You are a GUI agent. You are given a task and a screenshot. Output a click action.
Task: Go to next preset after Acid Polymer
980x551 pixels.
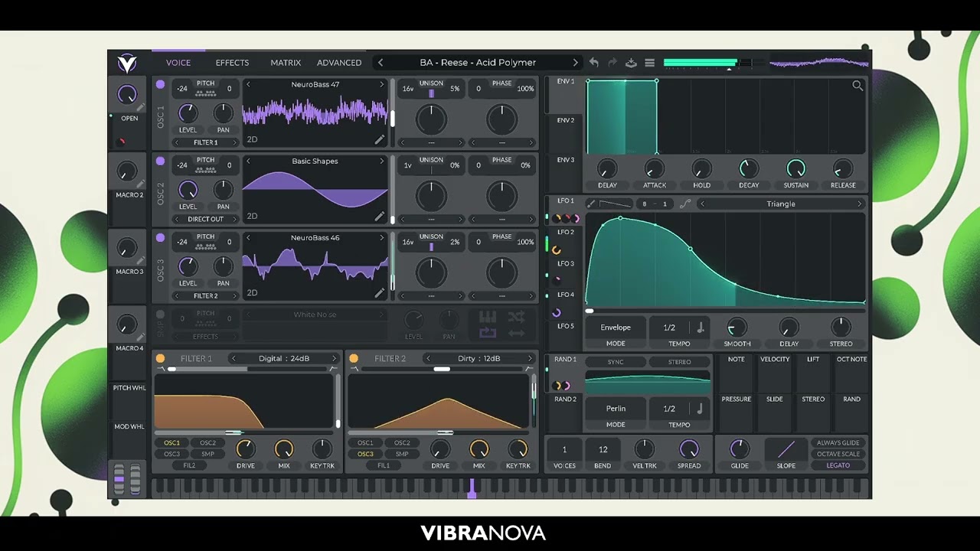pos(576,63)
